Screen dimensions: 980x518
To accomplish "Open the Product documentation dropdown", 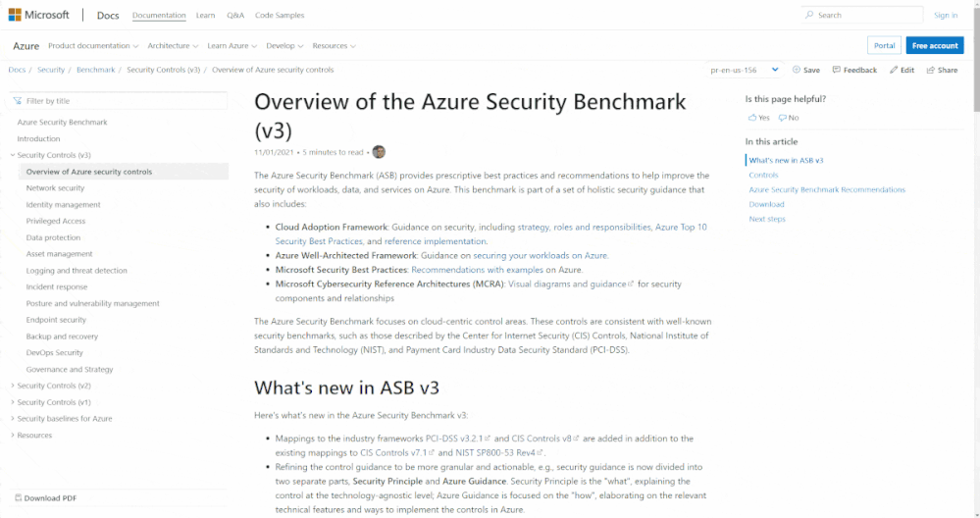I will pyautogui.click(x=93, y=45).
